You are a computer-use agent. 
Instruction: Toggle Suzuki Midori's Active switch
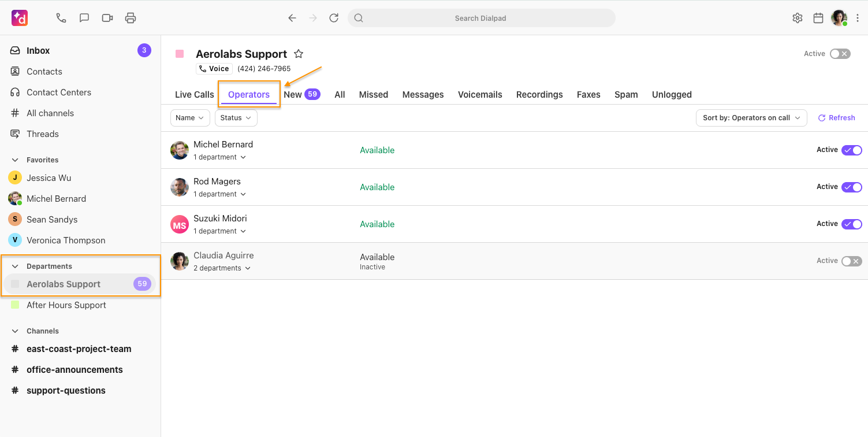[x=852, y=224]
